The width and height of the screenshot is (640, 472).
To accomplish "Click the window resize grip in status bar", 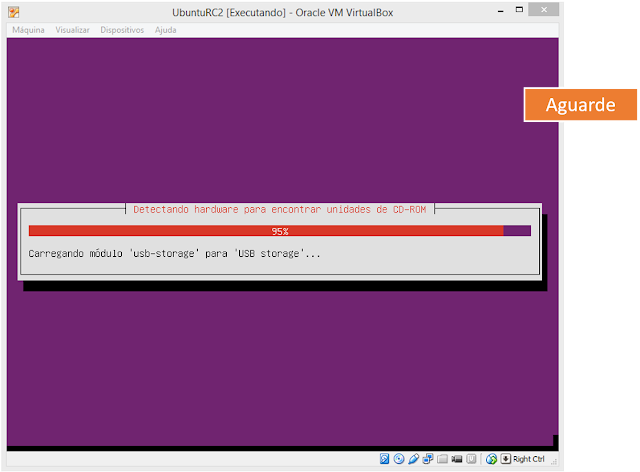I will click(554, 461).
